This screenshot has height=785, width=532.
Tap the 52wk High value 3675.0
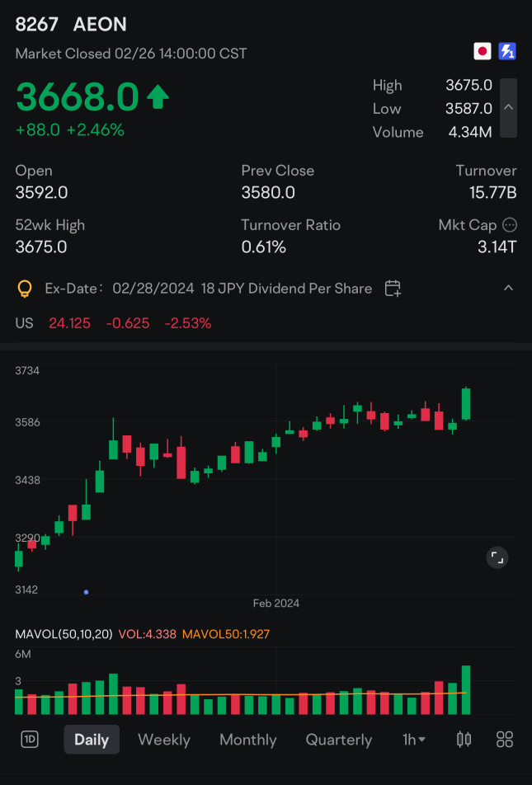click(41, 247)
